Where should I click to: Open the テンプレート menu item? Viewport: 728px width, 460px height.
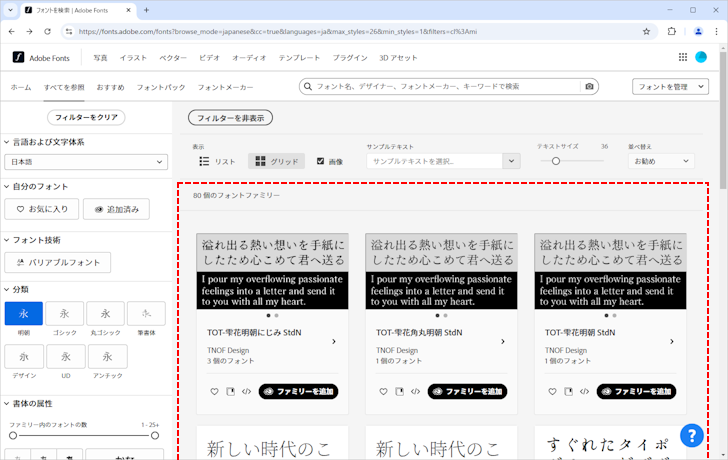coord(299,58)
